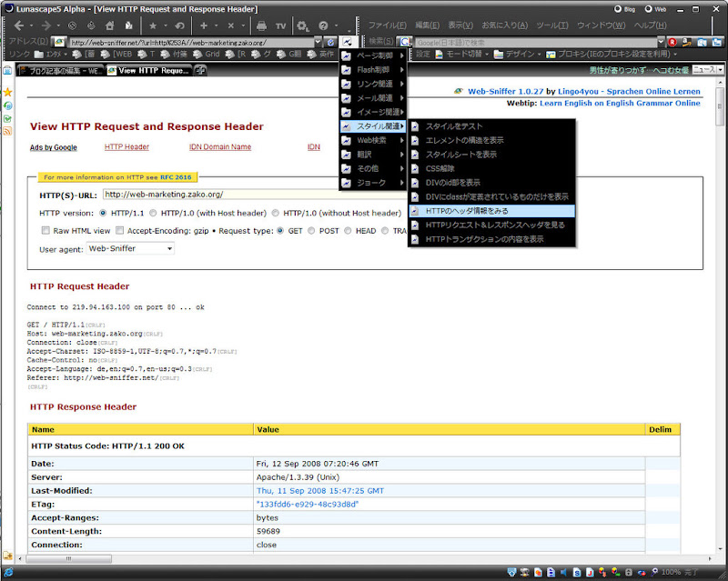Click the Stop loading icon

pyautogui.click(x=73, y=25)
